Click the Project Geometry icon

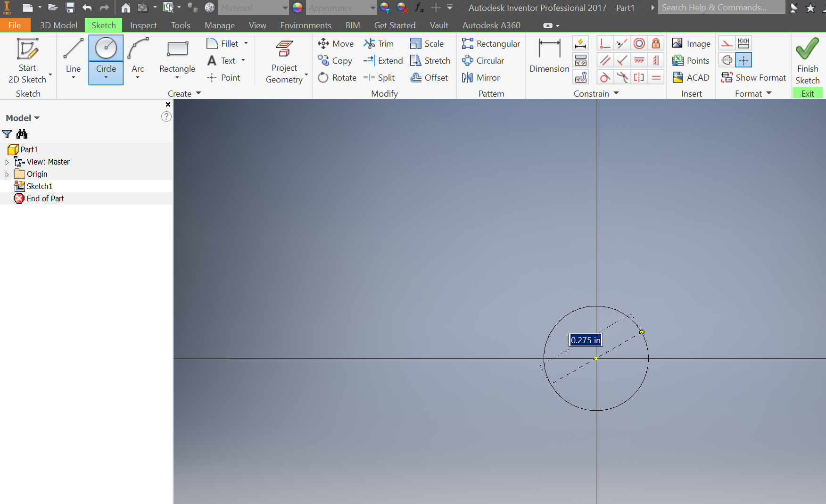coord(284,49)
